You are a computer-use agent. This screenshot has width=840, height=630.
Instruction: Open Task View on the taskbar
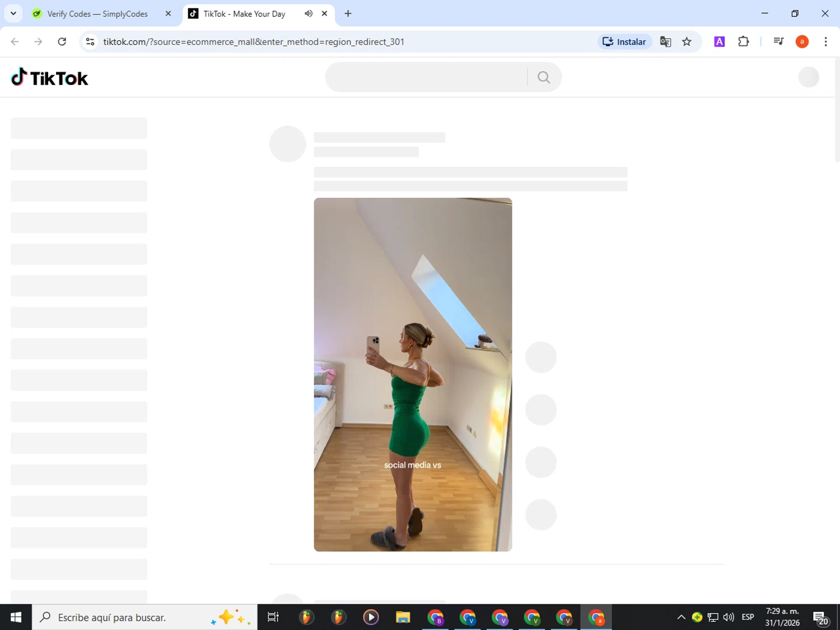[273, 617]
